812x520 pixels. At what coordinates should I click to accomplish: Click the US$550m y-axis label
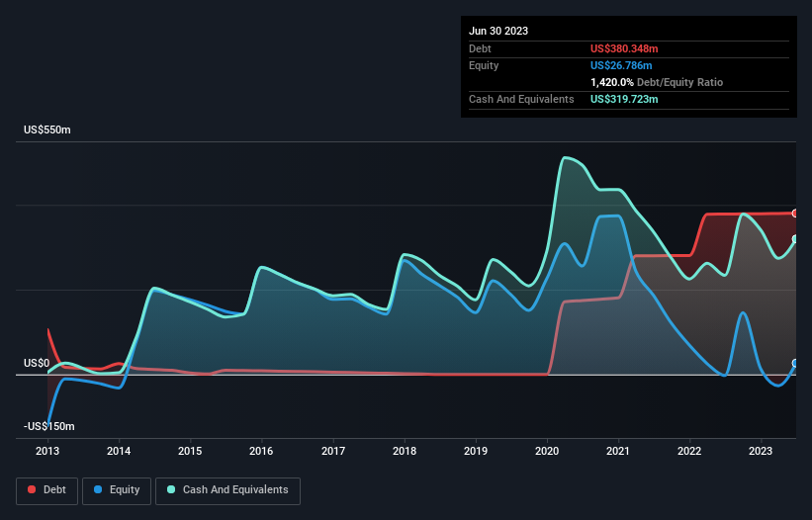[47, 130]
